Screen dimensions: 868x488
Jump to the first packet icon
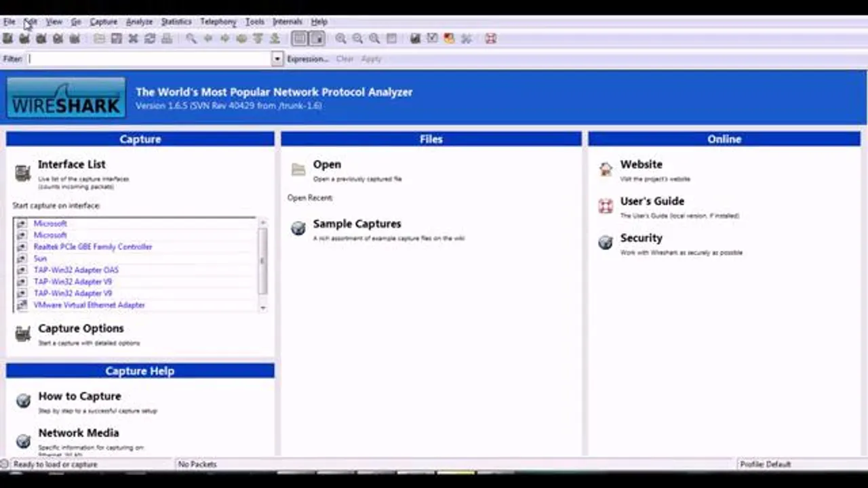point(258,39)
